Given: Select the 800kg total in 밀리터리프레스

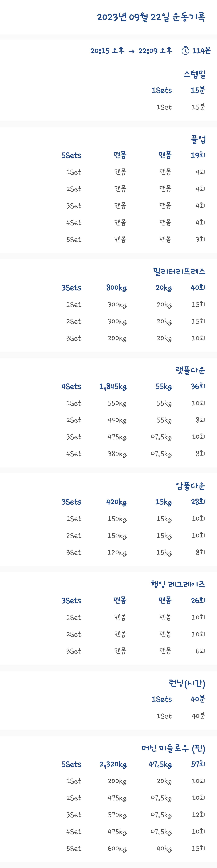Looking at the screenshot, I should click(x=116, y=288).
